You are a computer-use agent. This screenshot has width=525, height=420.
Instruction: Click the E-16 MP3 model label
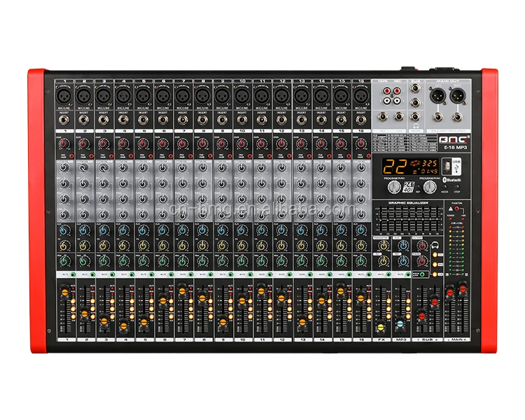coord(455,148)
